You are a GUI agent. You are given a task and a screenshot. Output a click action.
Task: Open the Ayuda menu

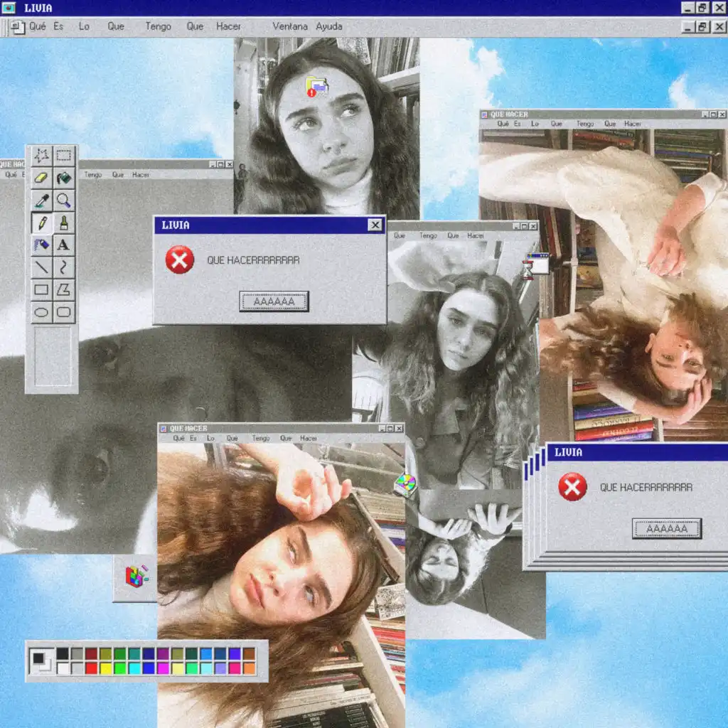coord(329,26)
